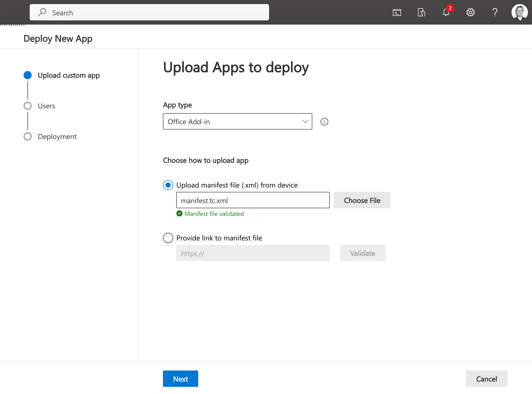Image resolution: width=532 pixels, height=394 pixels.
Task: Click the Next button
Action: (181, 379)
